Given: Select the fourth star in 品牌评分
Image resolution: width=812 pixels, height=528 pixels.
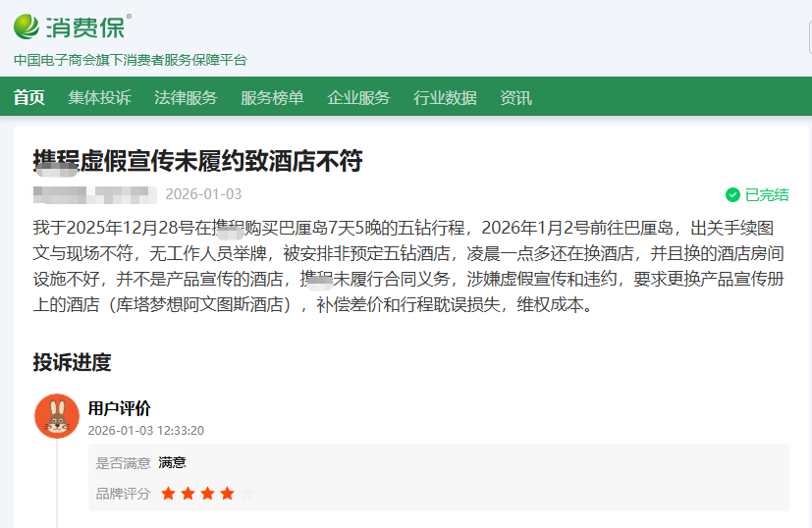Looking at the screenshot, I should coord(227,494).
